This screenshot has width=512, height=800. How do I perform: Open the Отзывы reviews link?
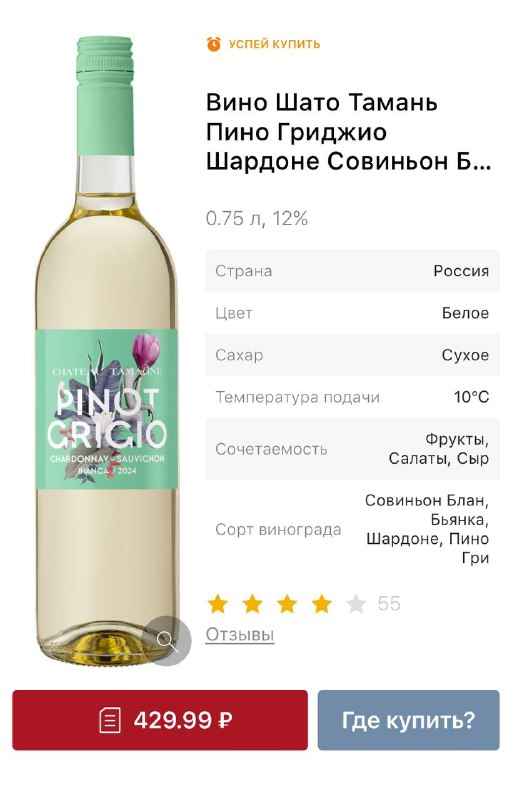pos(240,634)
